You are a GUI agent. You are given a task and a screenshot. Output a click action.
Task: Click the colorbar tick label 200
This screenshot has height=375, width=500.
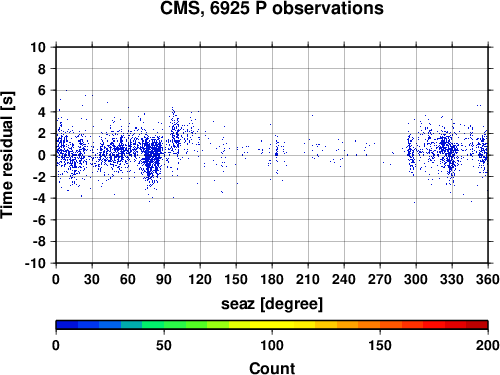487,345
